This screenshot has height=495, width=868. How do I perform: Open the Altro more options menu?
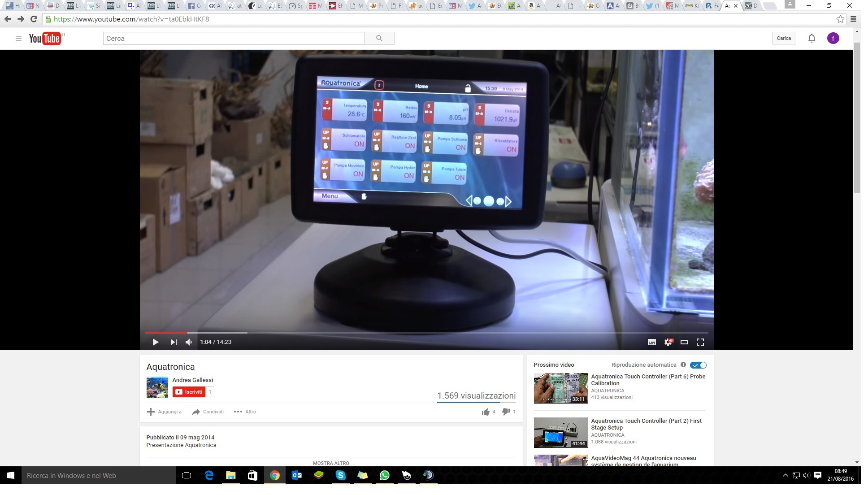pyautogui.click(x=245, y=412)
